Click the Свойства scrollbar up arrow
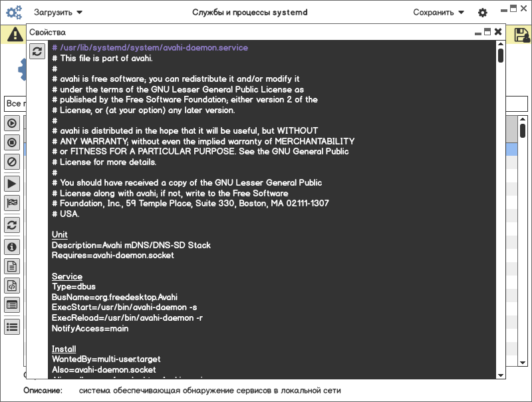The height and width of the screenshot is (402, 532). 501,44
